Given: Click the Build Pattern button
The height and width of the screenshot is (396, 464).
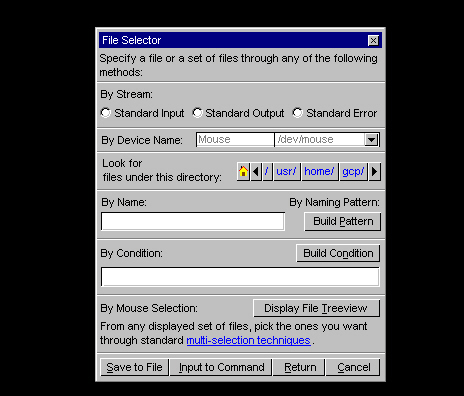Looking at the screenshot, I should click(x=343, y=222).
